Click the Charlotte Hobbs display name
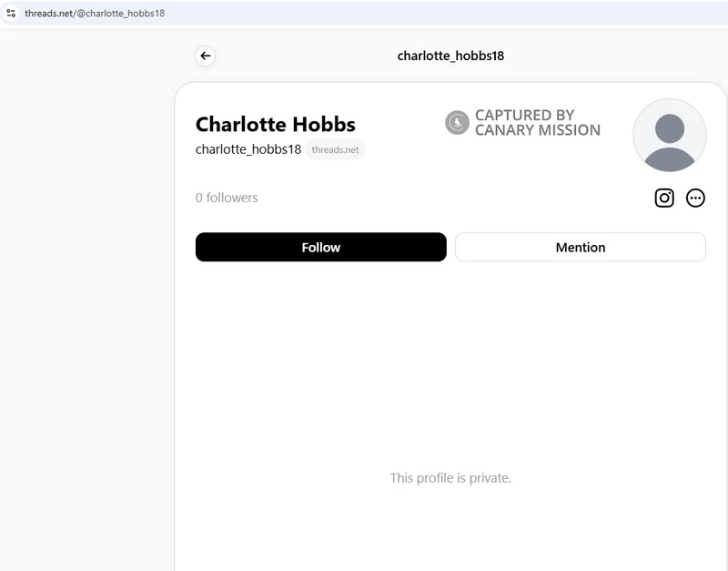 click(275, 124)
